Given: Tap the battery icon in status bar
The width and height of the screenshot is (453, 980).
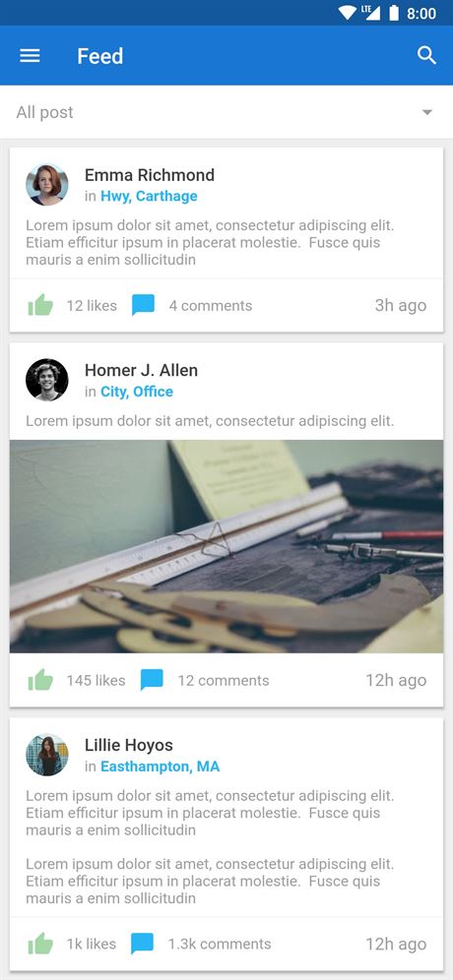Looking at the screenshot, I should (x=394, y=13).
